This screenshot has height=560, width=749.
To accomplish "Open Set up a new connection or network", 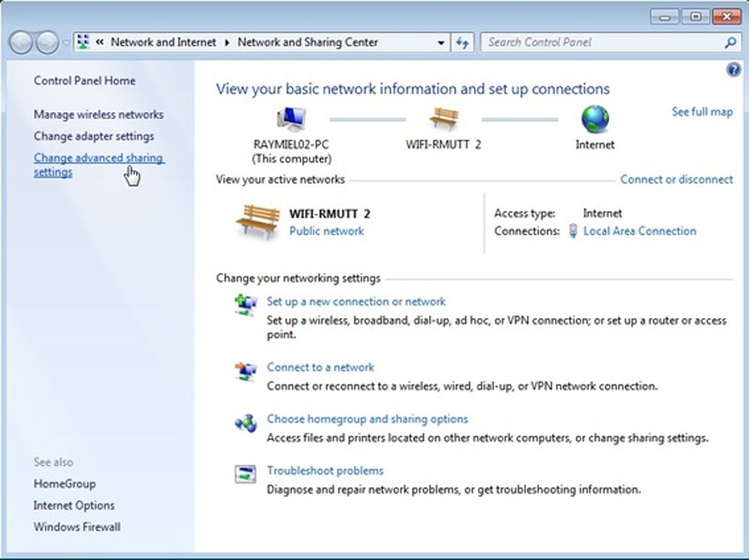I will (x=356, y=301).
